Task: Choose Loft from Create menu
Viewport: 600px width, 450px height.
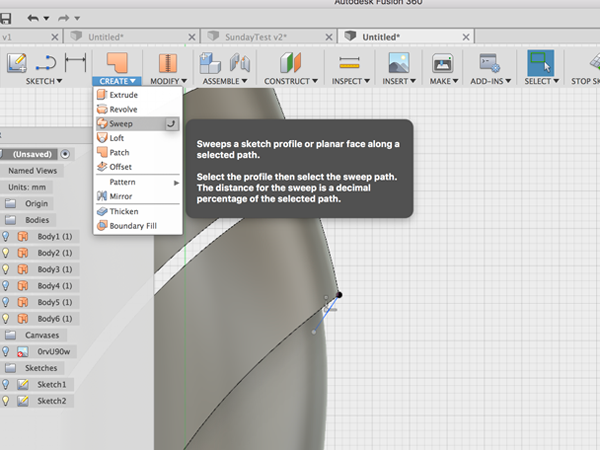Action: tap(138, 138)
